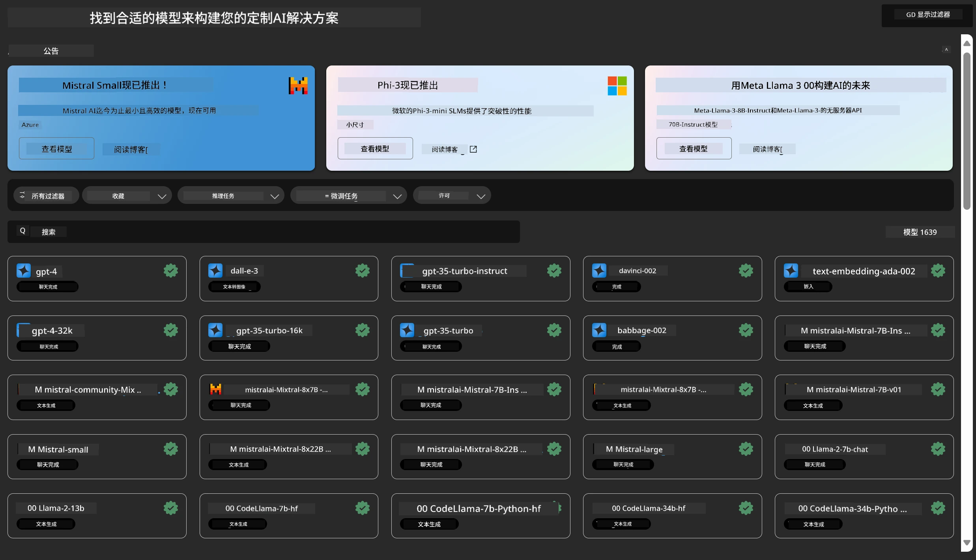Click the Azure OpenAI icon on text-embedding-ada-002 card
Viewport: 976px width, 560px height.
791,271
